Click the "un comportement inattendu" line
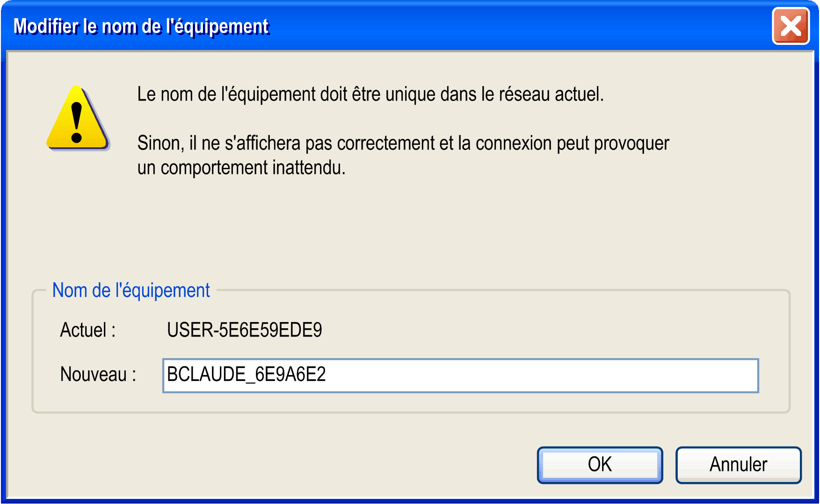The width and height of the screenshot is (820, 504). click(x=241, y=168)
